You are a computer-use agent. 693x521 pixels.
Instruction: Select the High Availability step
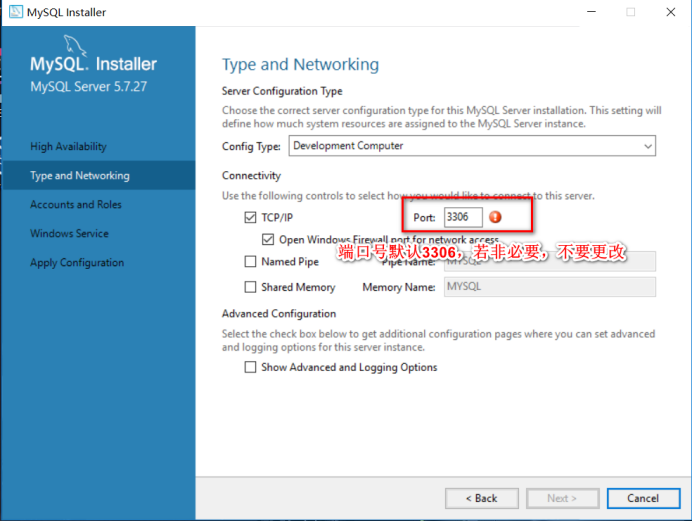pyautogui.click(x=69, y=146)
